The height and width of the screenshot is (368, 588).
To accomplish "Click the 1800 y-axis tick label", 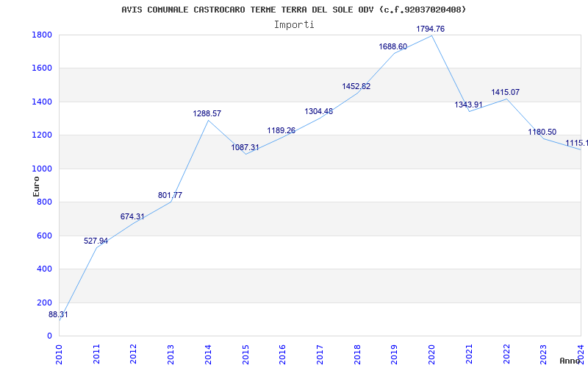I will pos(42,35).
